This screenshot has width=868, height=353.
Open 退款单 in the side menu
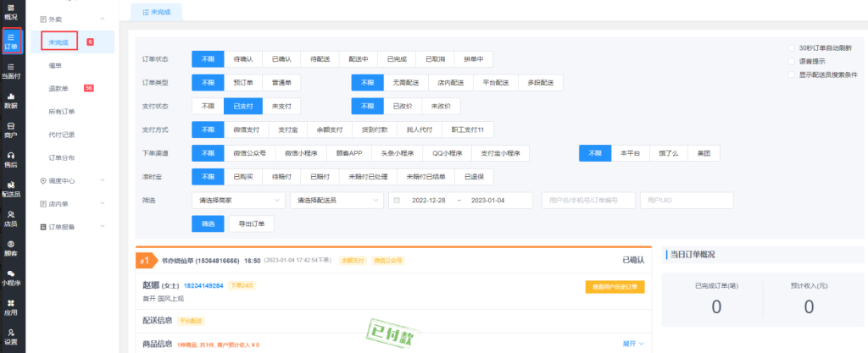[59, 88]
